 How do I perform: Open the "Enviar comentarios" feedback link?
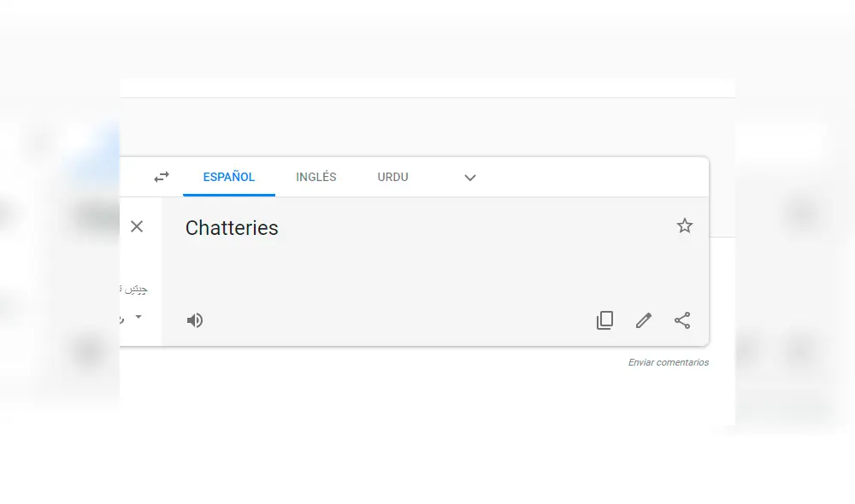668,361
